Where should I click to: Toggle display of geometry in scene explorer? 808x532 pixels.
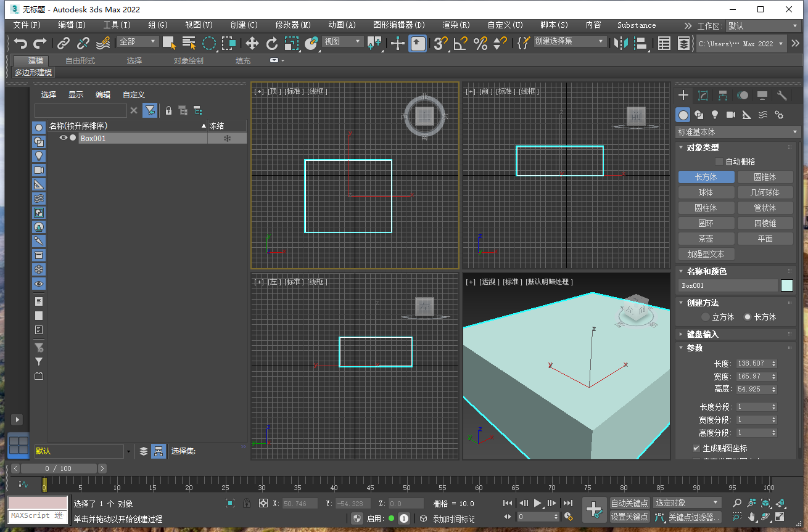39,127
